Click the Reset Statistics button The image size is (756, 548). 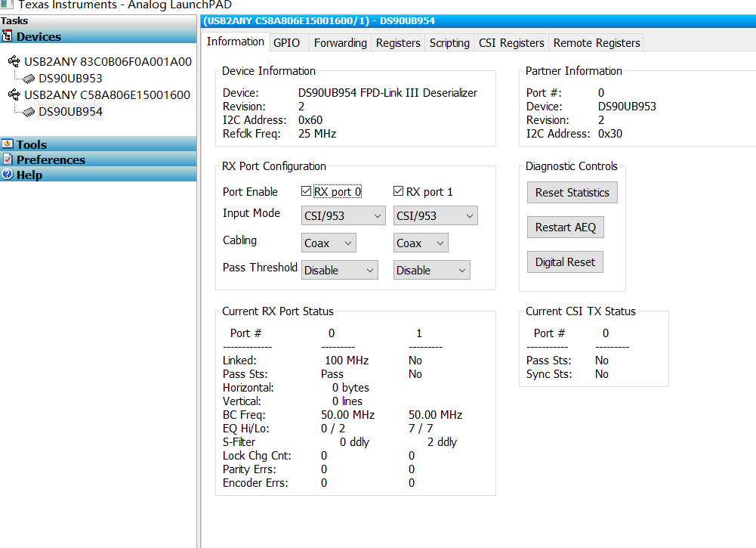coord(572,193)
